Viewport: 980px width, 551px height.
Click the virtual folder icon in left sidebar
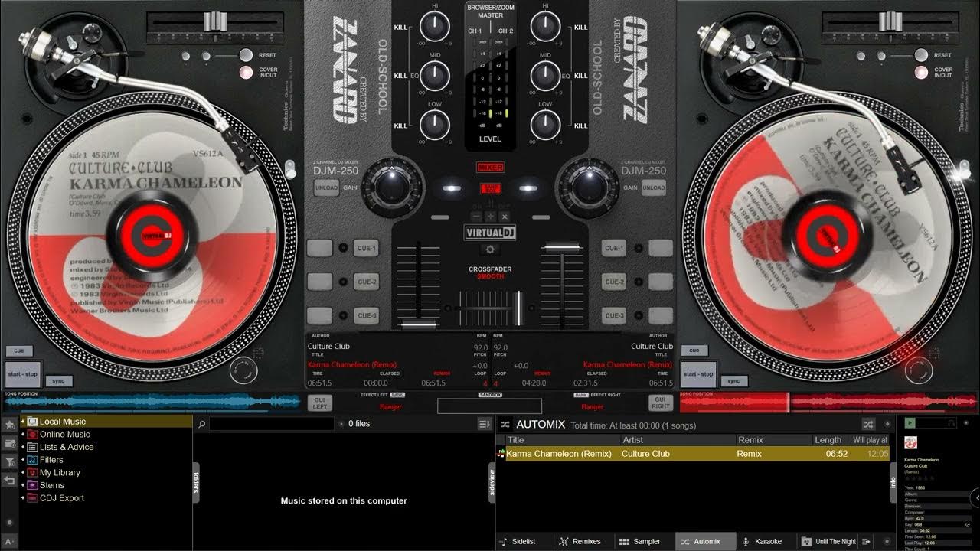(x=9, y=443)
